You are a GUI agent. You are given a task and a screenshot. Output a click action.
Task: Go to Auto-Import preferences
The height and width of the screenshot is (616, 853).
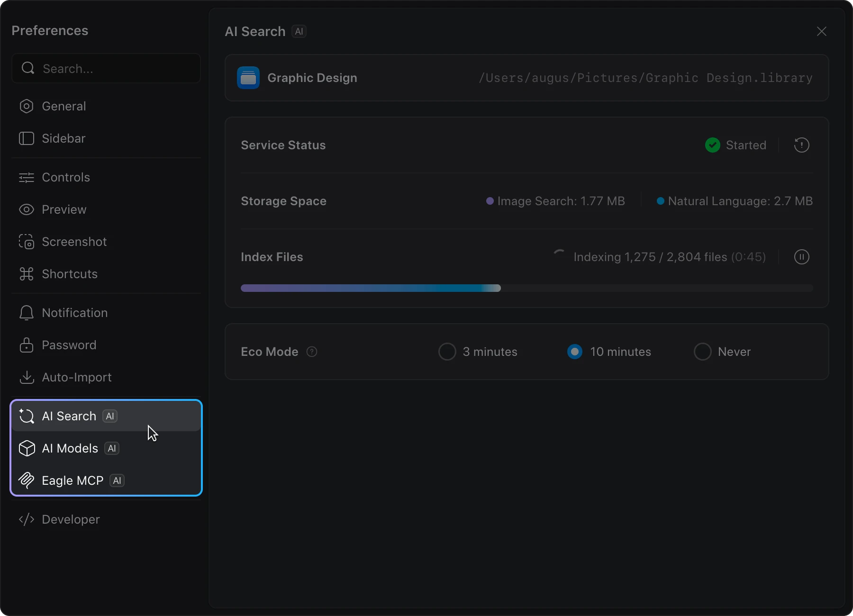pos(76,377)
